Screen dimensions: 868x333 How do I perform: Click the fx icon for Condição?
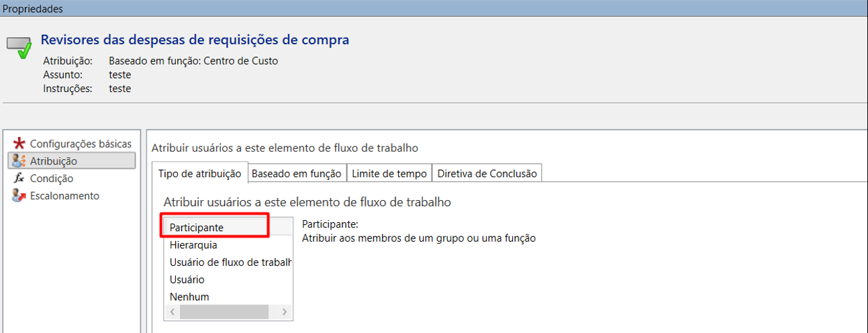tap(19, 179)
